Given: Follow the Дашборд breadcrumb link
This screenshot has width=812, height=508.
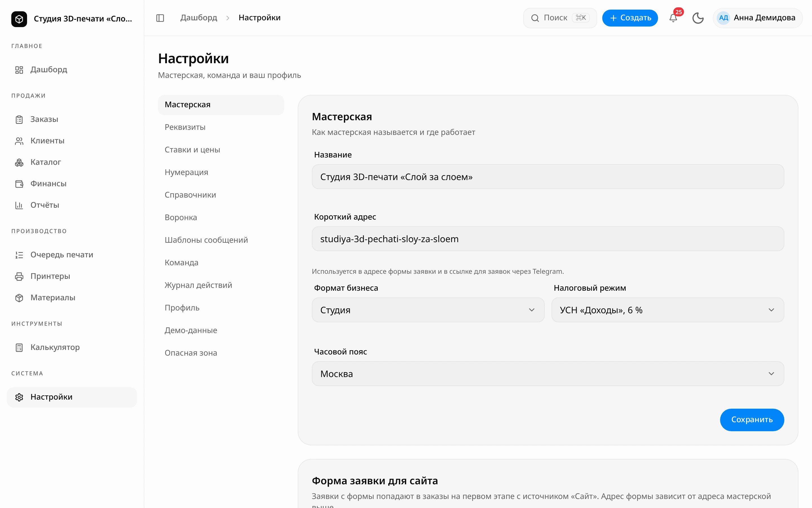Looking at the screenshot, I should 199,18.
